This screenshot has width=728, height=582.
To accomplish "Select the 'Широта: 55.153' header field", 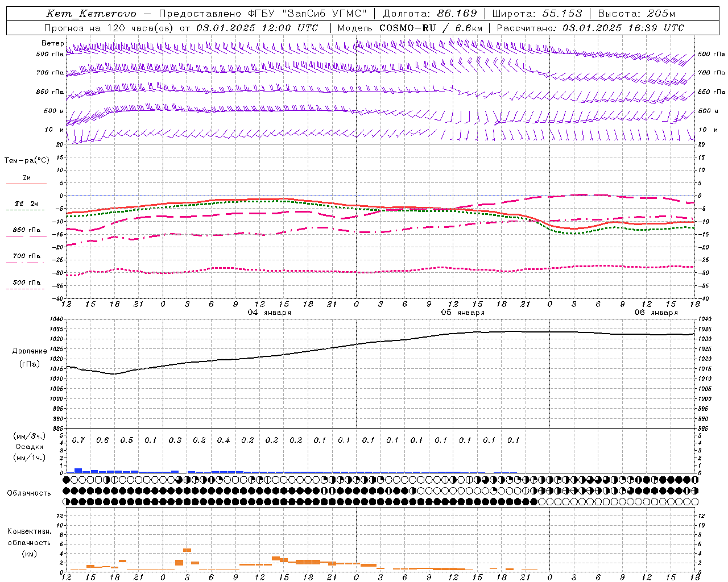I will [x=537, y=14].
